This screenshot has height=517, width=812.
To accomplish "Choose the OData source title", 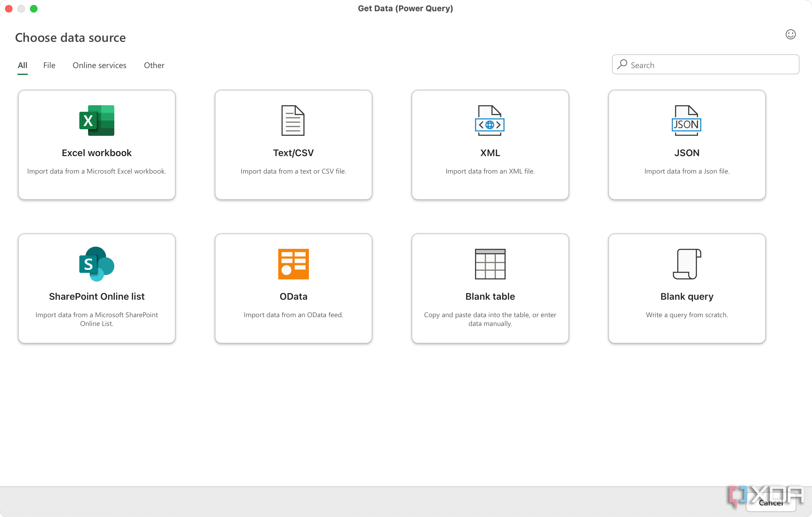I will pyautogui.click(x=293, y=296).
